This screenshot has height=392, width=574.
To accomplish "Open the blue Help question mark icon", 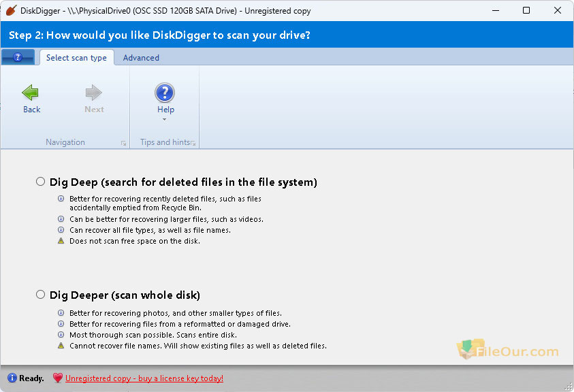I will tap(165, 93).
